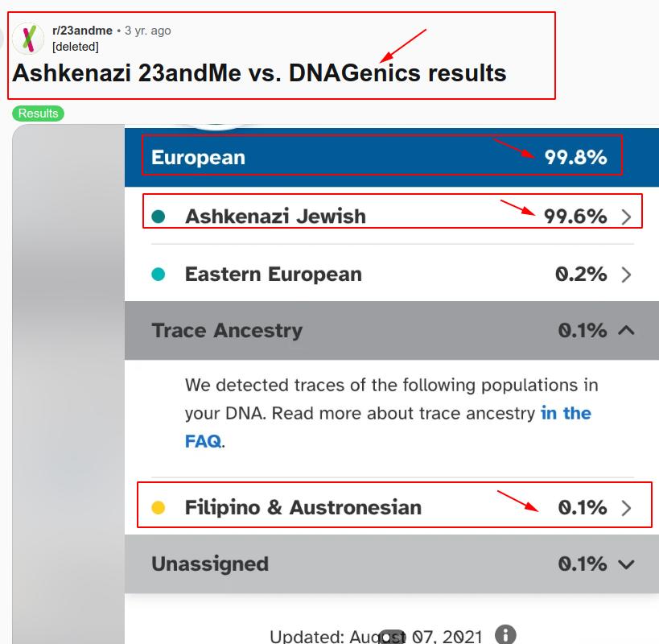Click the green Results flair tag

pyautogui.click(x=38, y=114)
